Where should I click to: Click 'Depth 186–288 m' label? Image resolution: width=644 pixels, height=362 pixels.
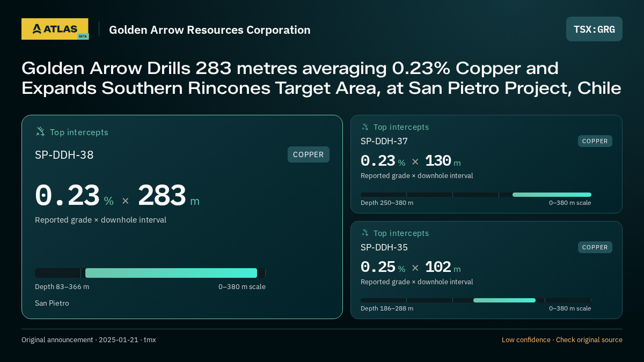[387, 308]
